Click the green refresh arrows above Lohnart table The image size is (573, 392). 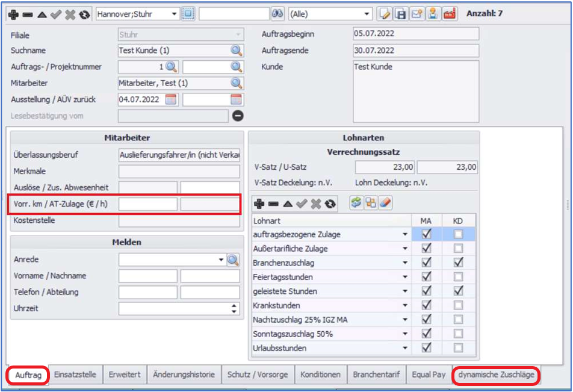[x=356, y=204]
